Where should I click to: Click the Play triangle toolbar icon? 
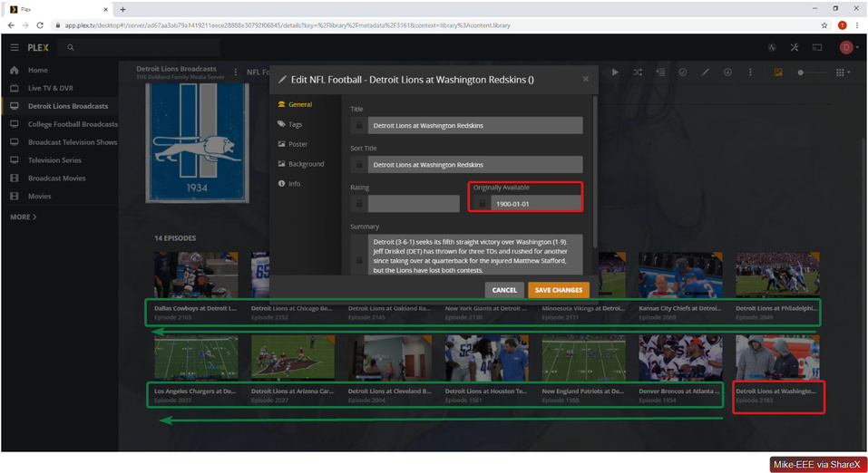(615, 72)
